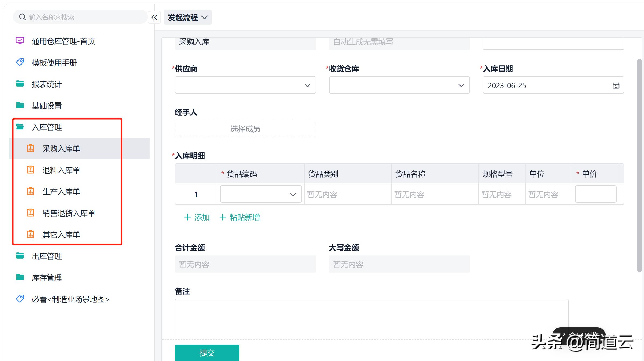Open the 货品编码 dropdown in row 1

pyautogui.click(x=292, y=194)
